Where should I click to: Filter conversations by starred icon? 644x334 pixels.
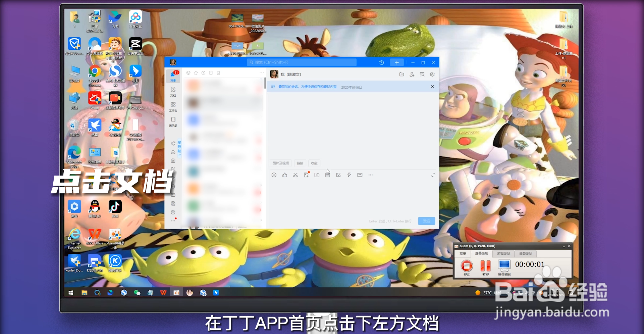click(196, 73)
